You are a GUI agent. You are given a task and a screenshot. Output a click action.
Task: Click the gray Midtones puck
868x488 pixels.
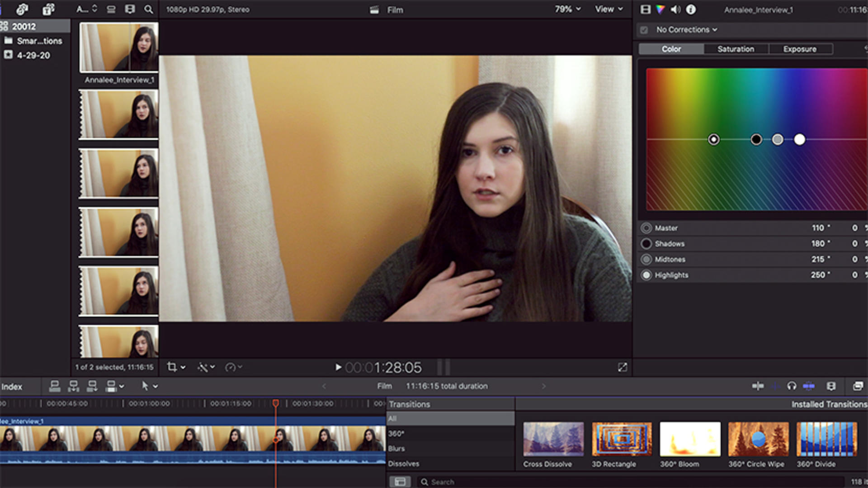[x=778, y=139]
